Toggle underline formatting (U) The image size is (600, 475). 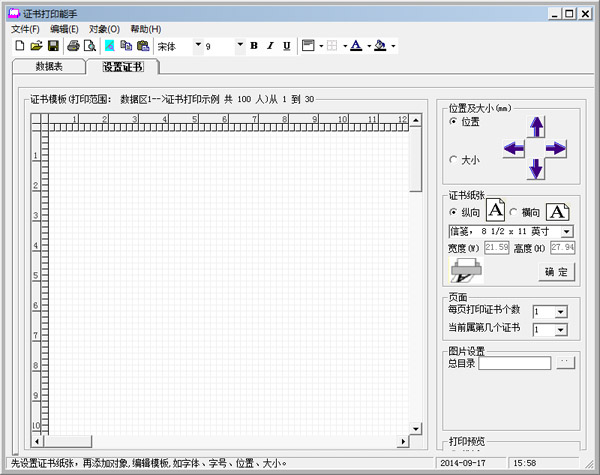[287, 46]
